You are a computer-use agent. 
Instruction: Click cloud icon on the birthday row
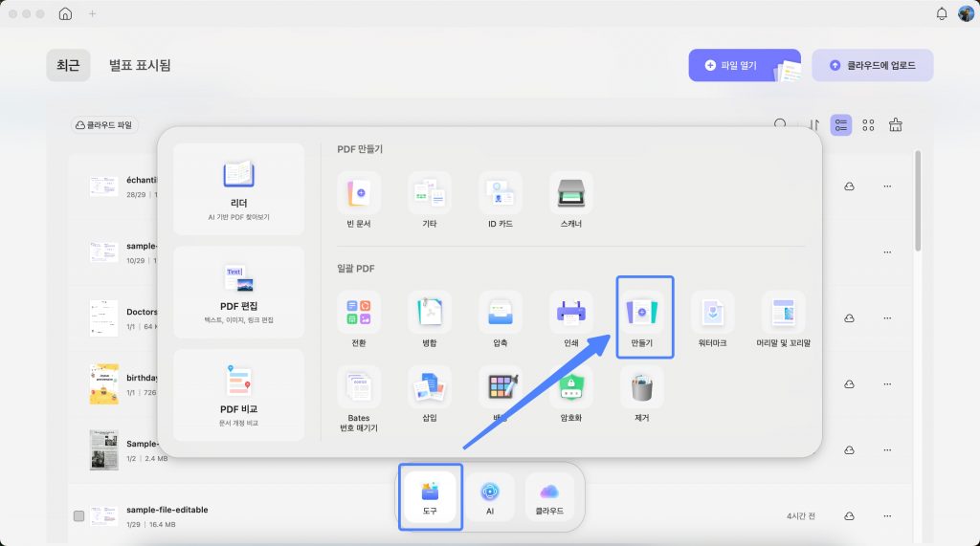[x=849, y=384]
